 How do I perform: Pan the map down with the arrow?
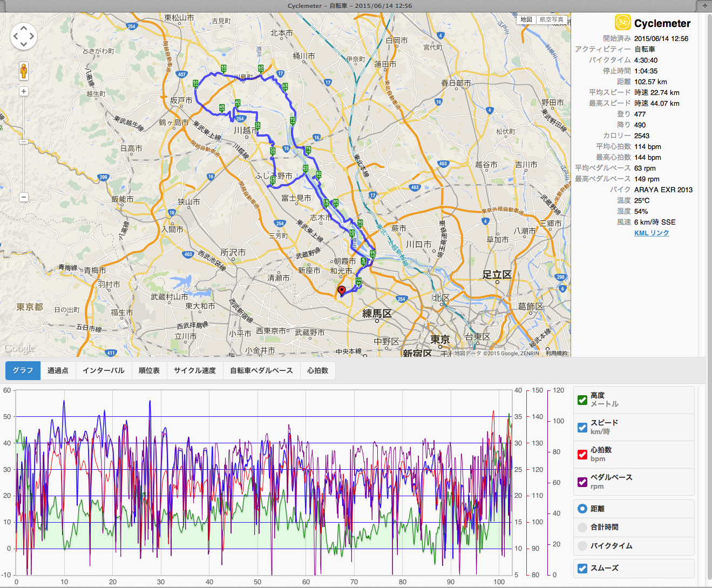[24, 45]
